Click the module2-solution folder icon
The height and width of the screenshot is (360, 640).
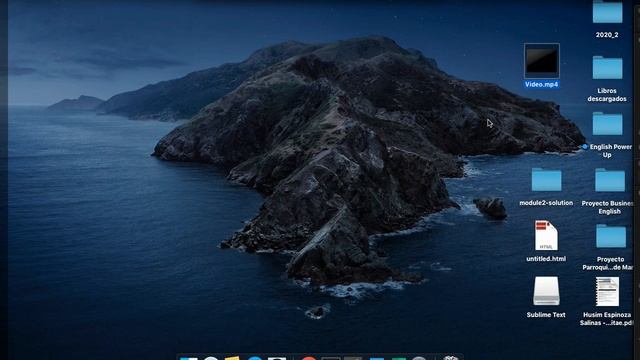[546, 180]
